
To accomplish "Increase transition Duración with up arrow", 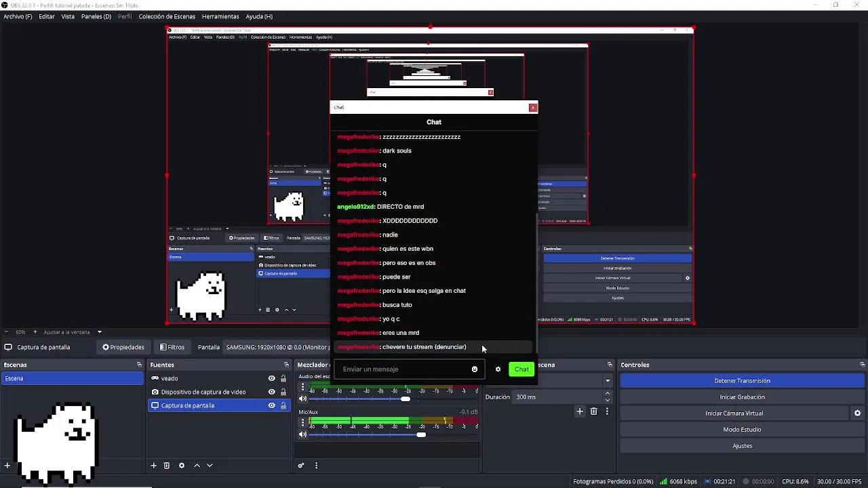I will (x=607, y=394).
